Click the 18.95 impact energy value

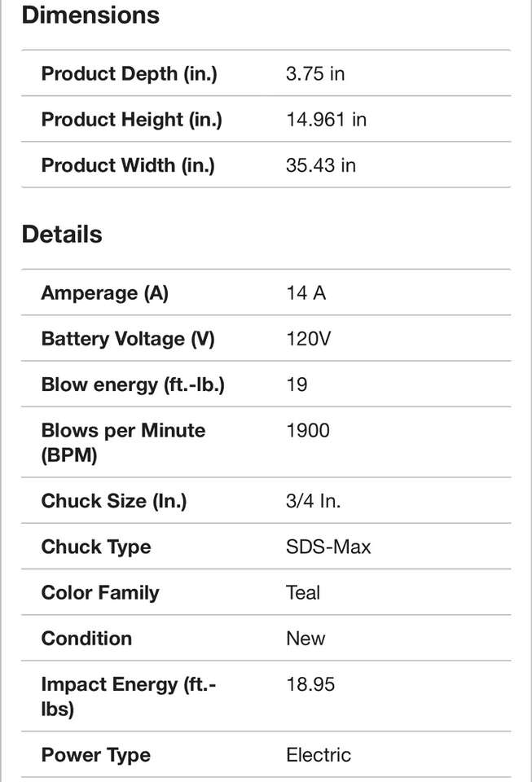tap(310, 684)
